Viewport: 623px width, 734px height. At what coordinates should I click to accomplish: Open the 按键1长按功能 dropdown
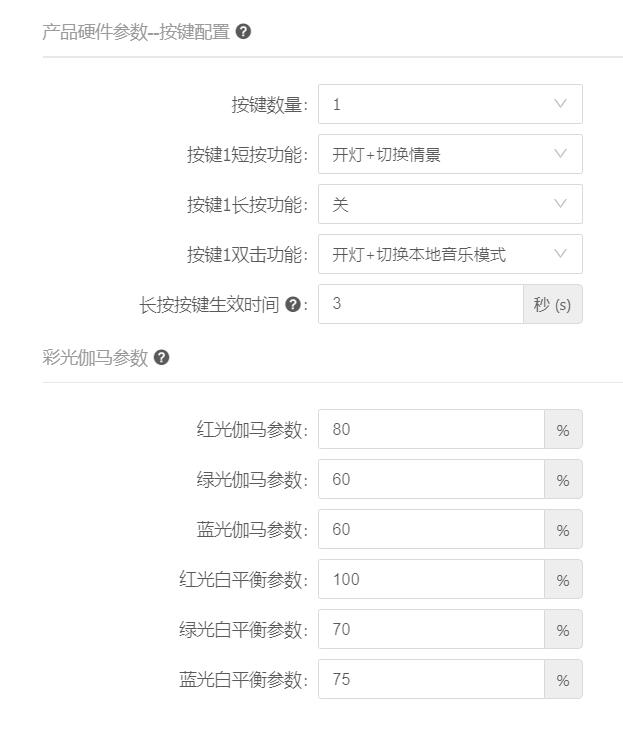[x=440, y=204]
